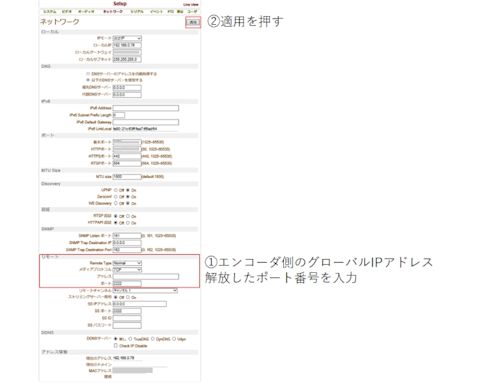Click the remote アドレス field

click(x=146, y=277)
